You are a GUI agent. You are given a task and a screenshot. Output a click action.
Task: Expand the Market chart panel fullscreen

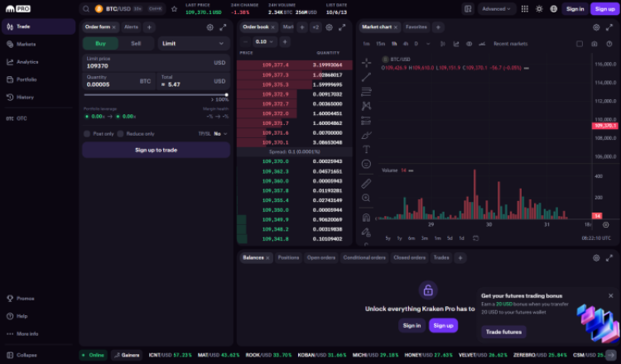pos(609,27)
